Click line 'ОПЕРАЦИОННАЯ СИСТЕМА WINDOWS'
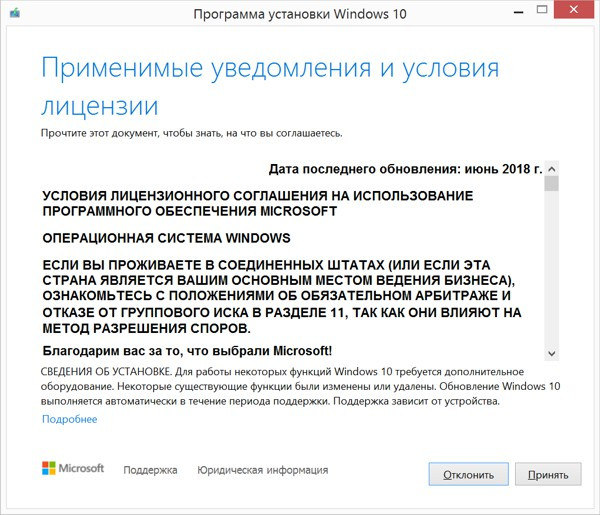Screen dimensions: 600x515 tap(166, 238)
